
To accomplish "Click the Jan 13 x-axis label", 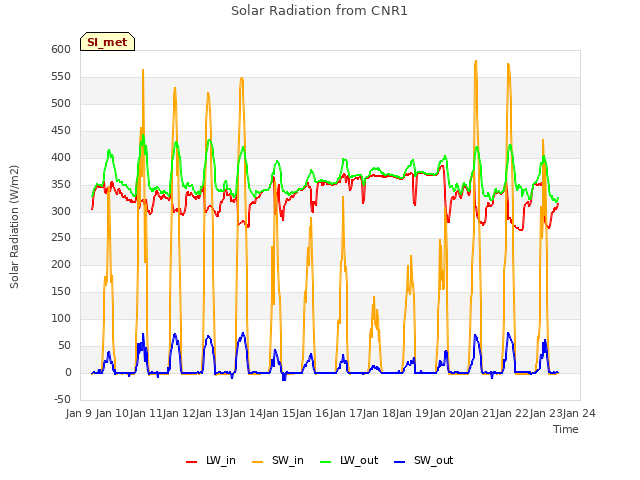I will 212,413.
